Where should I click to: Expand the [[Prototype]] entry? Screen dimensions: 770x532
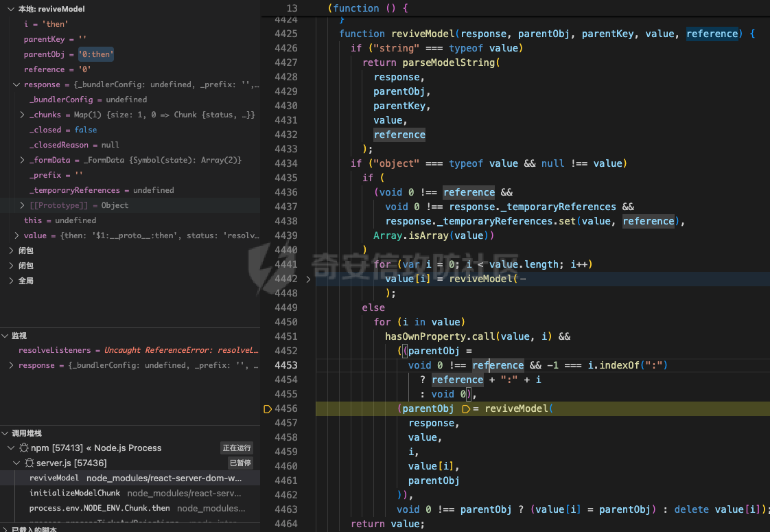tap(23, 206)
